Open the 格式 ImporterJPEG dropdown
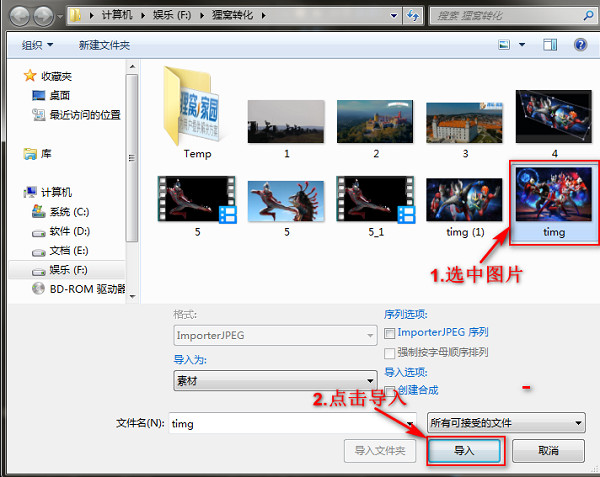 [x=275, y=335]
